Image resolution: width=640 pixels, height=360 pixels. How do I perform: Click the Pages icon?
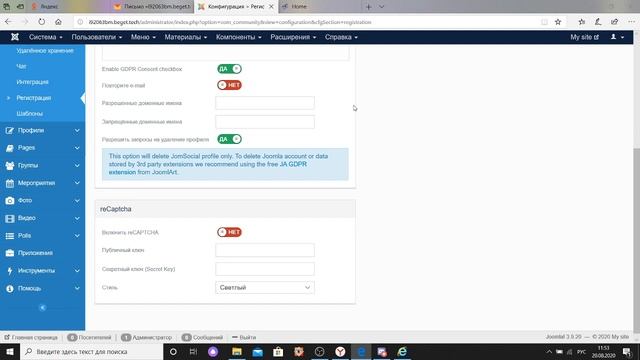pyautogui.click(x=10, y=148)
